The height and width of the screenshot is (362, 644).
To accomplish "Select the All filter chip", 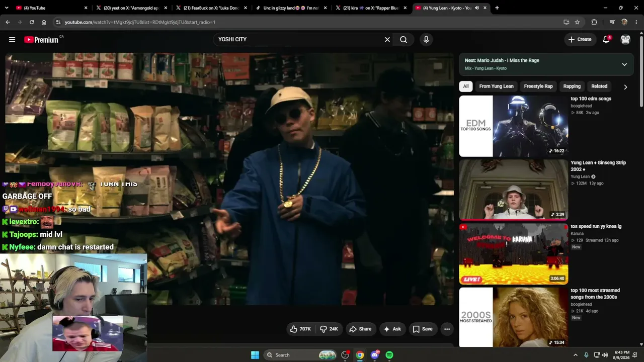I will pyautogui.click(x=466, y=86).
